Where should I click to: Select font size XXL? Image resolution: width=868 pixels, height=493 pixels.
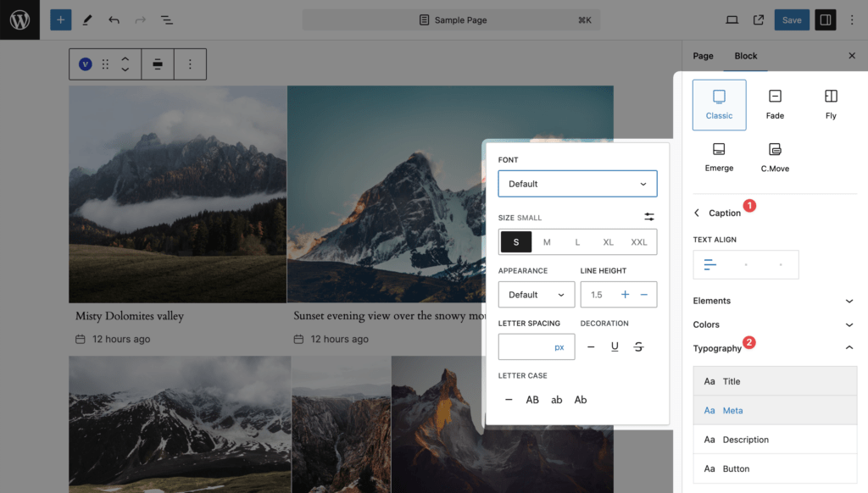pyautogui.click(x=639, y=241)
